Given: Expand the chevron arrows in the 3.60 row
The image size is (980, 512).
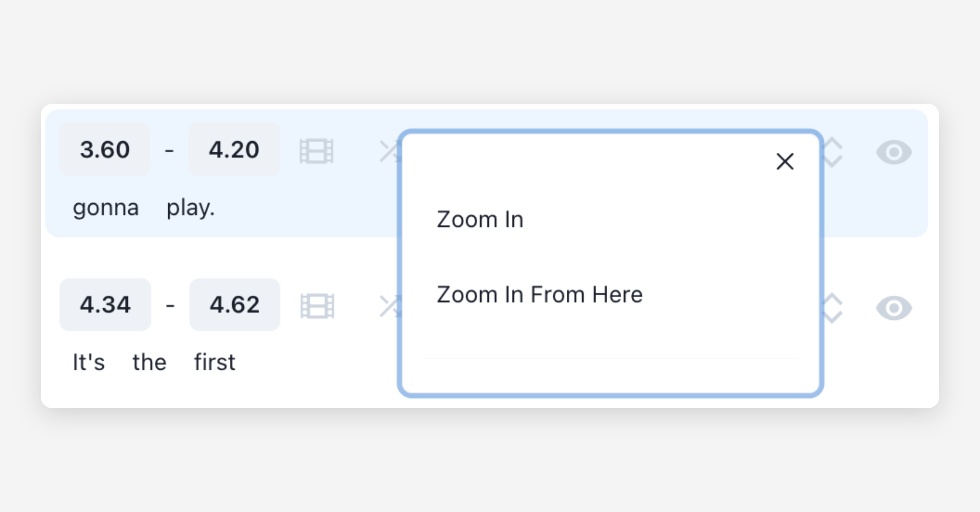Looking at the screenshot, I should [833, 152].
